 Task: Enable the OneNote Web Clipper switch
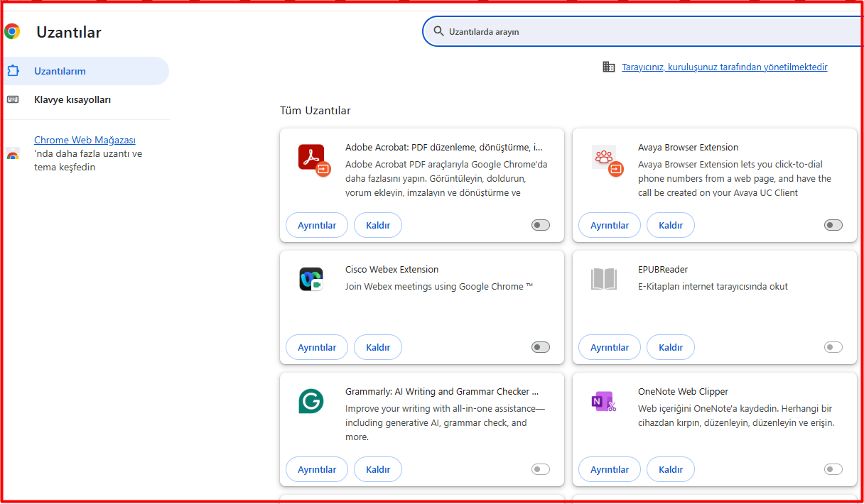click(x=833, y=469)
